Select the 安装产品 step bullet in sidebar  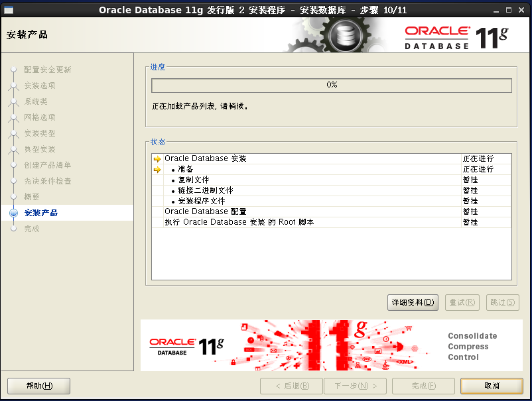(13, 213)
